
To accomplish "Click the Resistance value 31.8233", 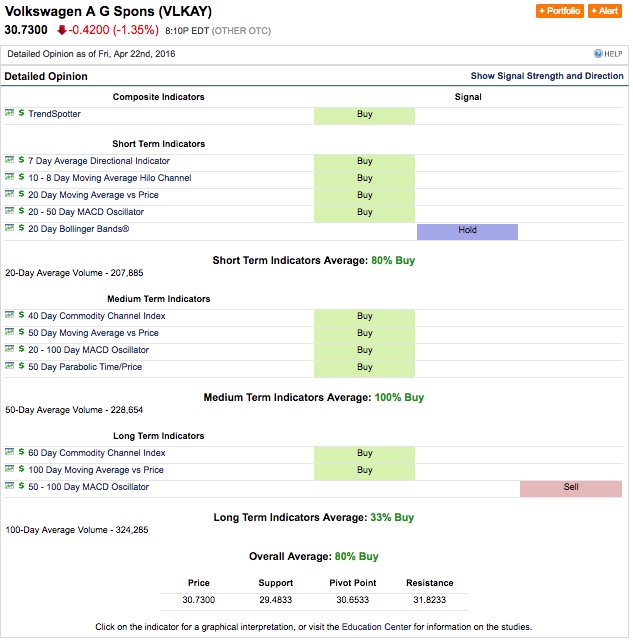I will pyautogui.click(x=430, y=600).
